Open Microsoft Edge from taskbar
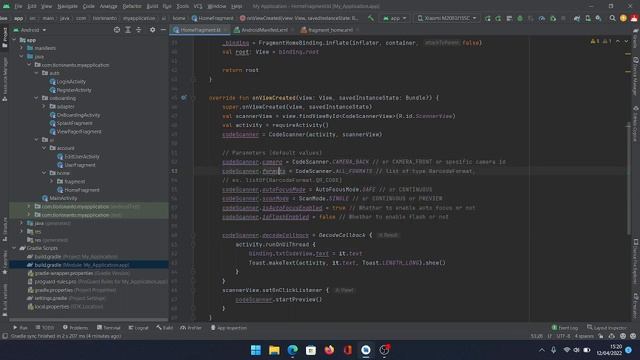 point(293,350)
